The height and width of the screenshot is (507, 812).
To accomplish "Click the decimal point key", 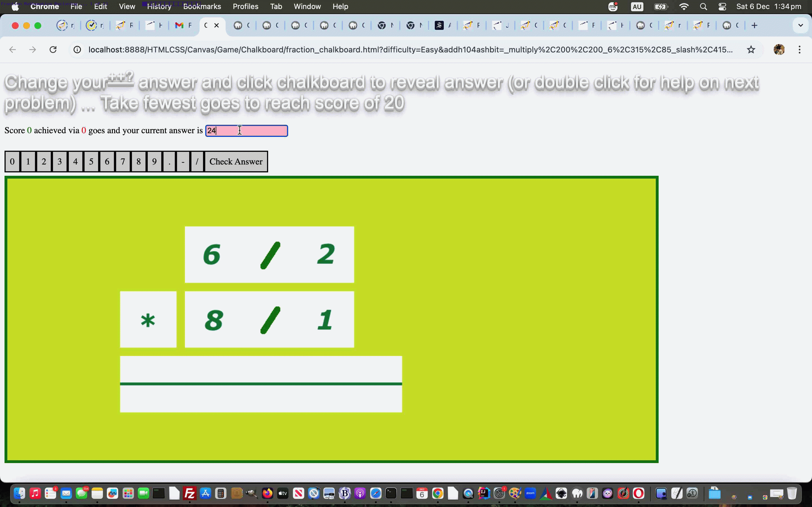I will (x=169, y=161).
